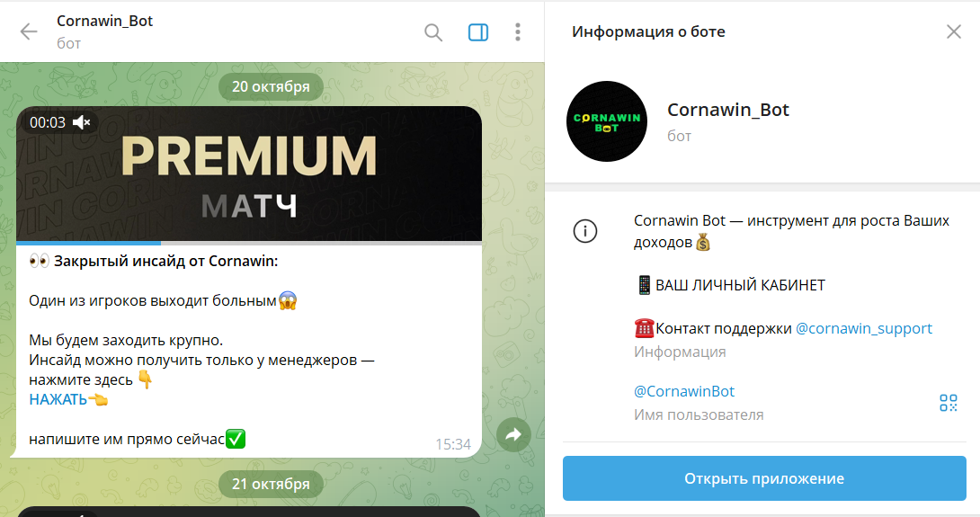Viewport: 980px width, 517px height.
Task: Show QR code for @CornawinBot username
Action: coord(949,403)
